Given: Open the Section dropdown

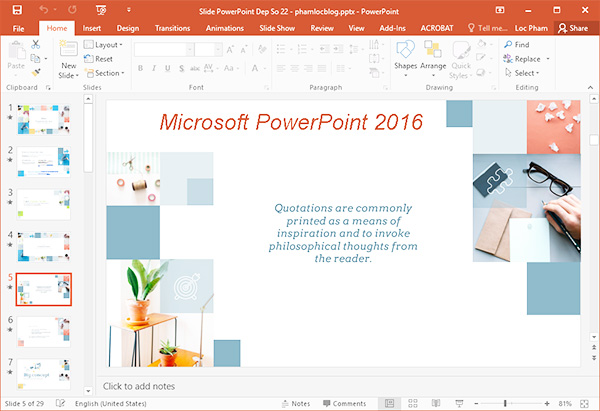Looking at the screenshot, I should (104, 73).
